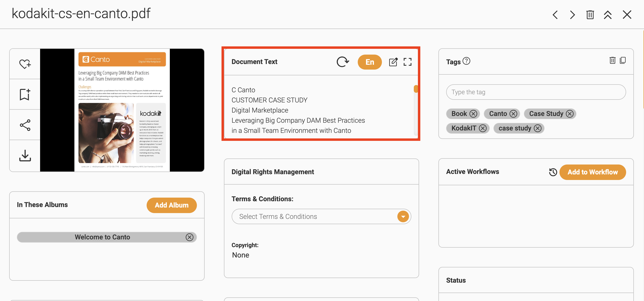Click the orange Terms & Conditions dropdown arrow
This screenshot has height=301, width=644.
tap(403, 216)
